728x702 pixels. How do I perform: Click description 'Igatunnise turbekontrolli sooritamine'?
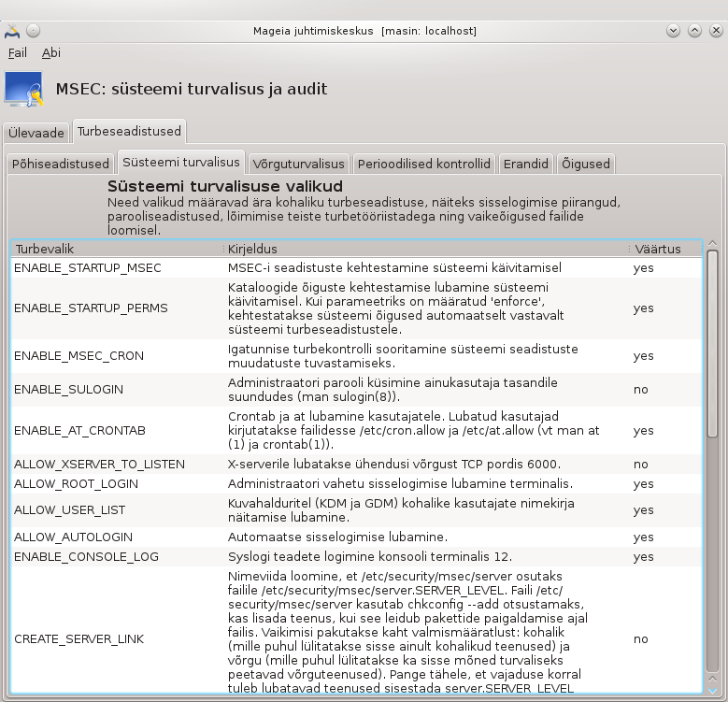click(403, 356)
